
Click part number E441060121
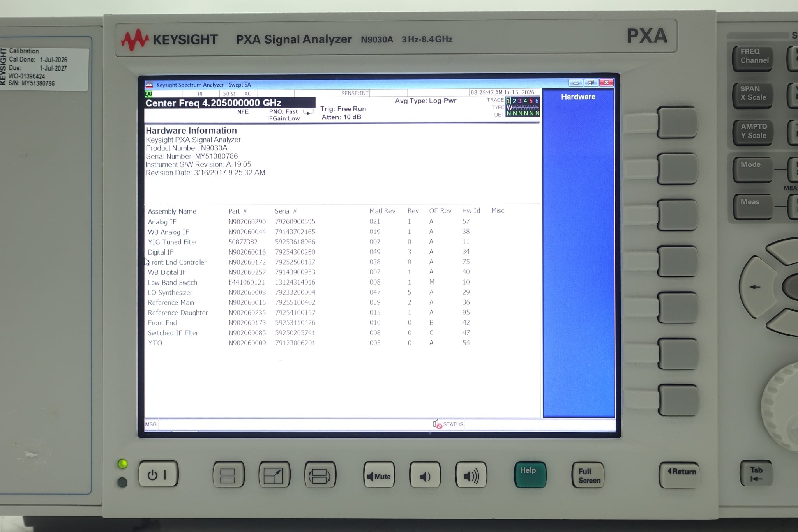tap(246, 282)
